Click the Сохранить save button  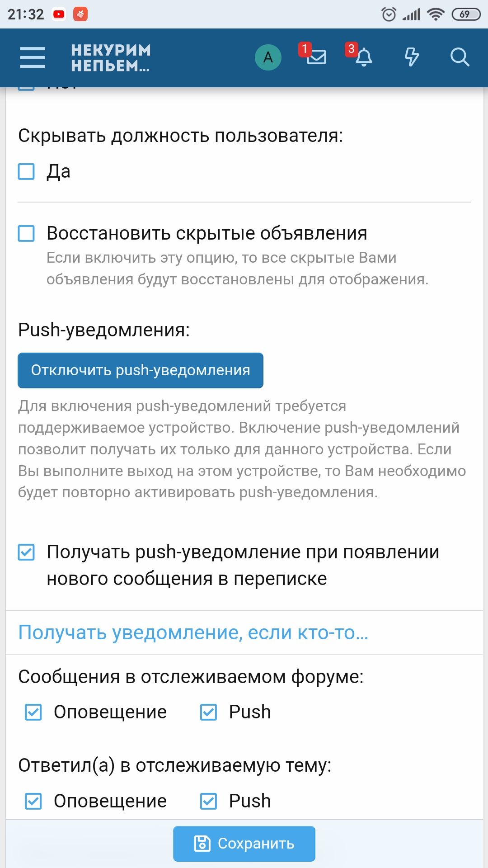pos(244,844)
